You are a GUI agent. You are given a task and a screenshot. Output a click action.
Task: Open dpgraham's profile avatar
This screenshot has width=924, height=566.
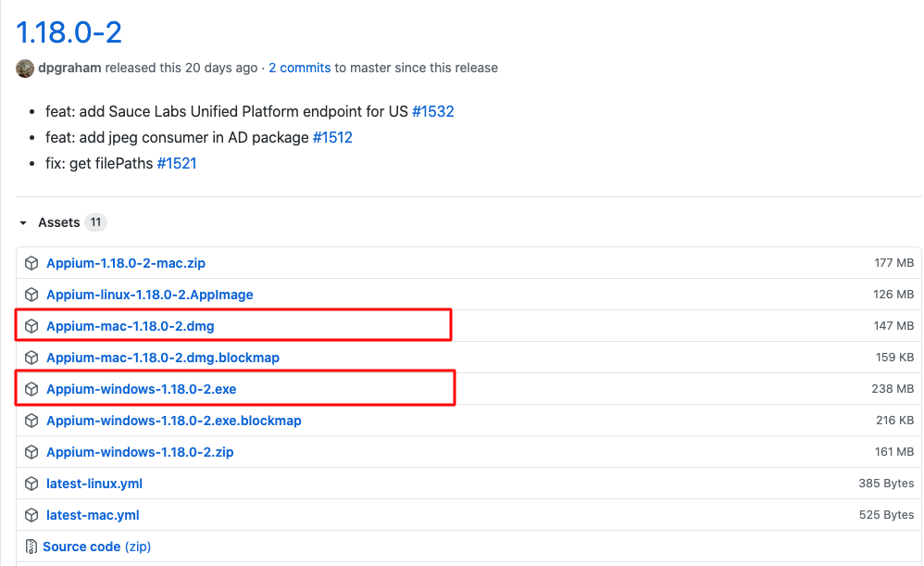[24, 68]
